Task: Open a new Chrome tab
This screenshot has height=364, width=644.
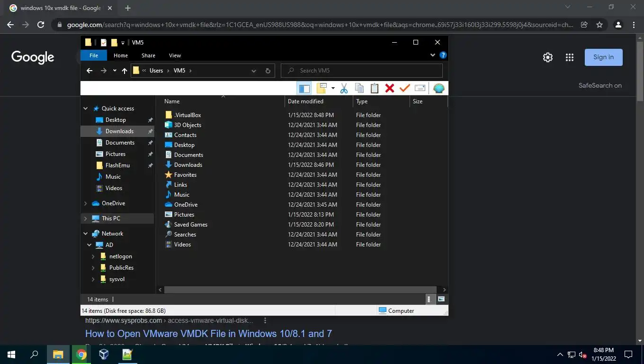Action: pos(128,8)
